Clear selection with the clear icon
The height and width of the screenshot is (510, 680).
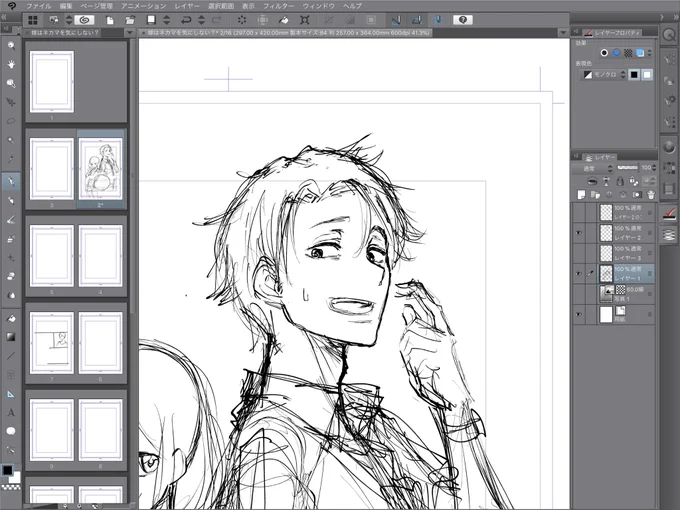[242, 20]
